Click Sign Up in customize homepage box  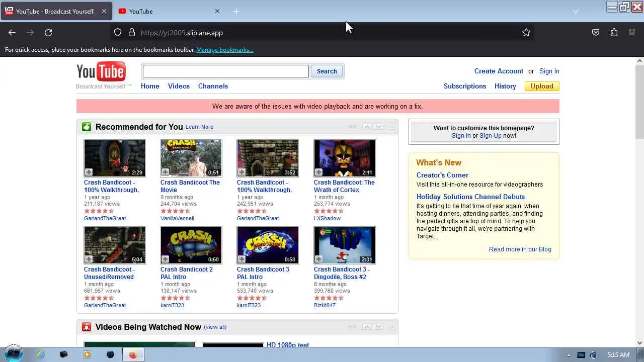[491, 136]
